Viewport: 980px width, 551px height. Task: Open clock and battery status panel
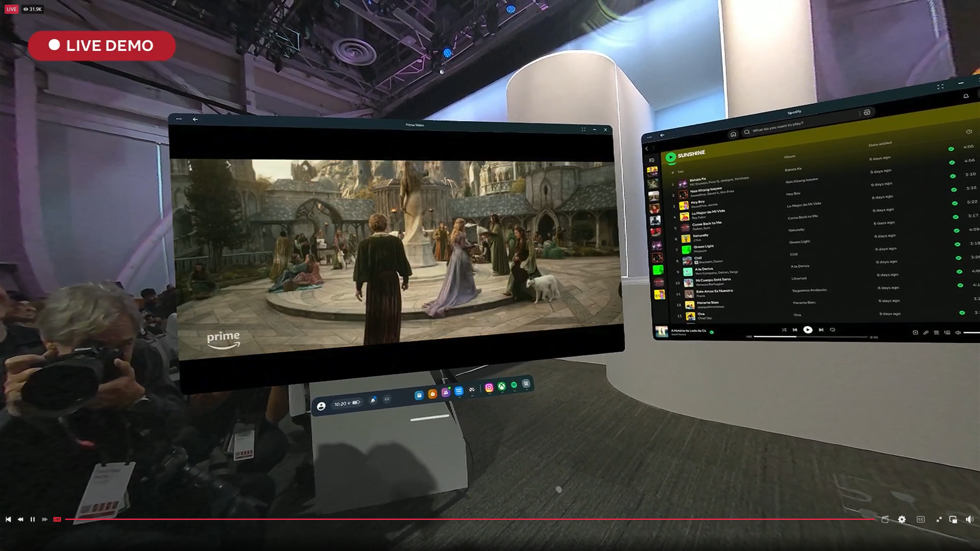[347, 404]
